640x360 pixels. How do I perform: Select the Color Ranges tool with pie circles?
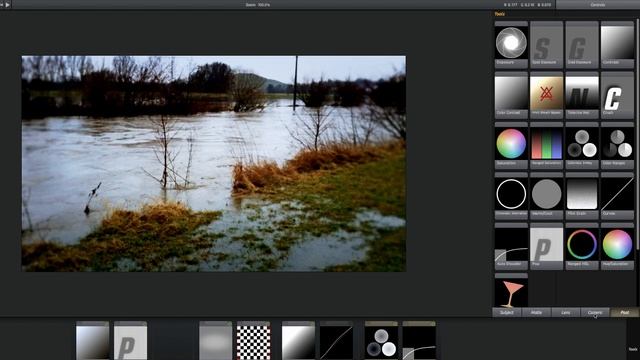tap(617, 146)
